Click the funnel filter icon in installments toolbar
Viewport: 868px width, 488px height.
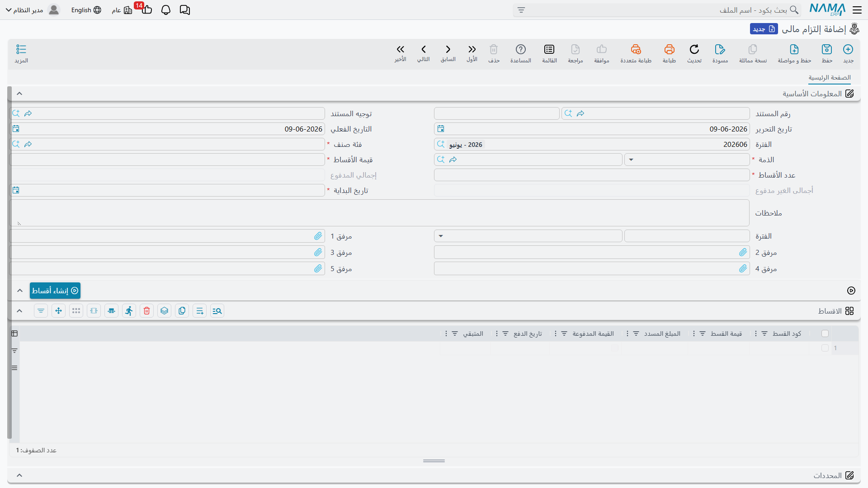(41, 311)
